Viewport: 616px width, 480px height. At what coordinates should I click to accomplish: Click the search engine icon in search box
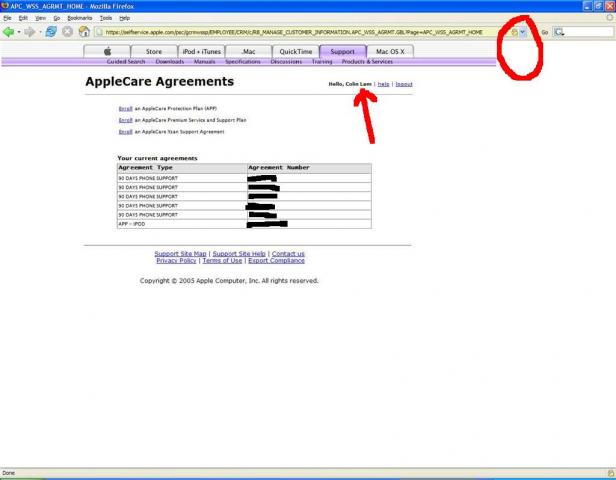[559, 32]
